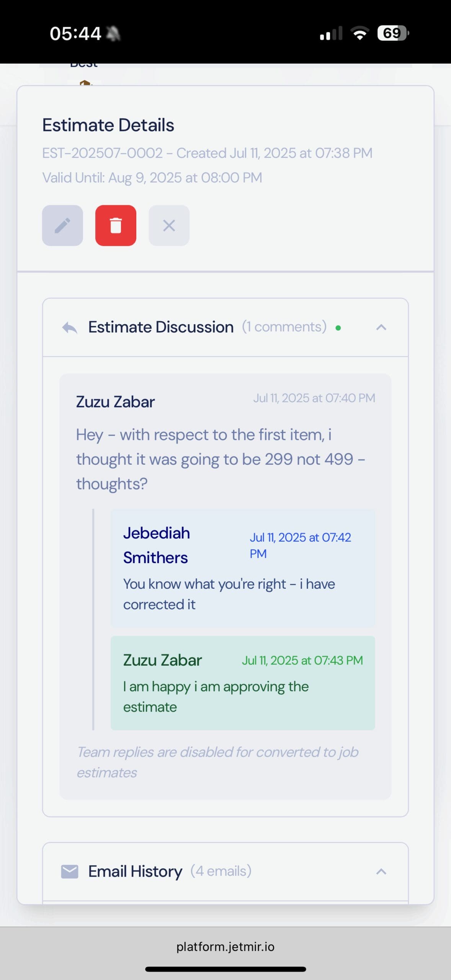Click the pencil edit estimate button

(62, 225)
